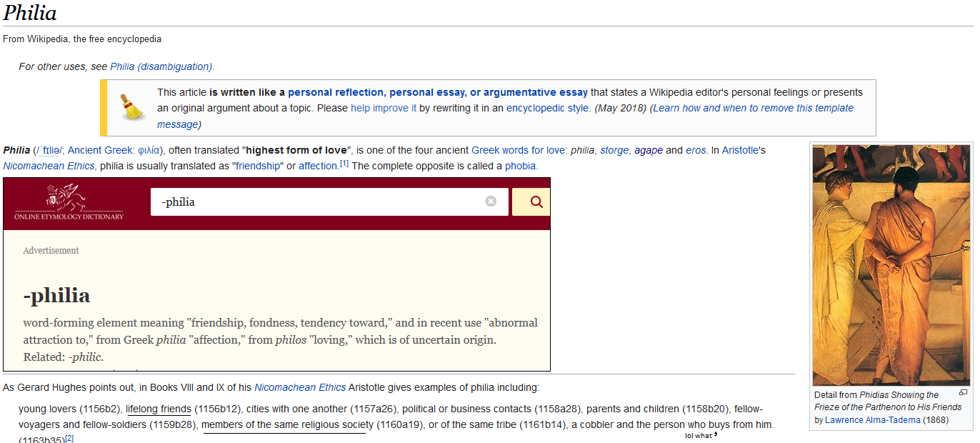
Task: Click the lol what annotation text
Action: (699, 435)
